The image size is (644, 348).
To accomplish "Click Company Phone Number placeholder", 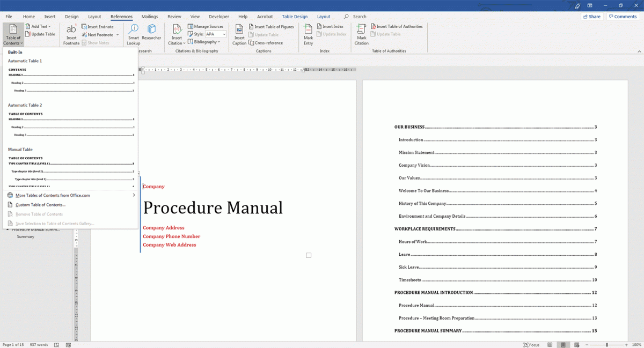I will point(172,236).
